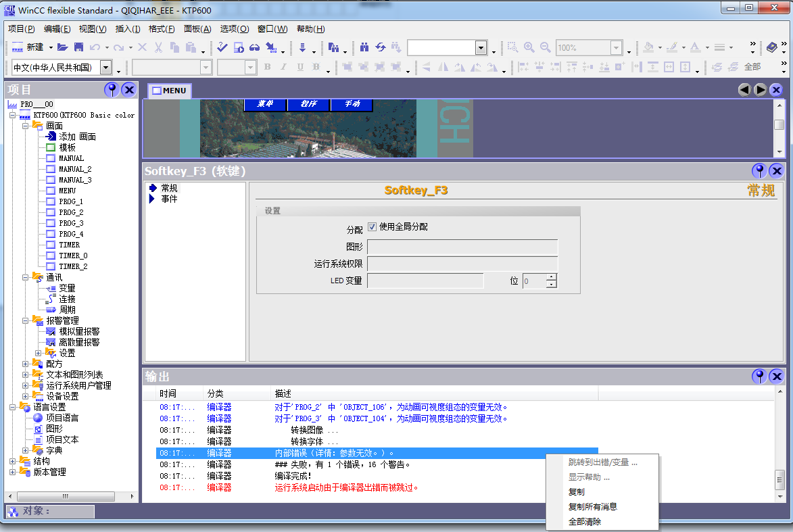The height and width of the screenshot is (532, 793).
Task: Click the consistency check checkmark icon
Action: pos(222,47)
